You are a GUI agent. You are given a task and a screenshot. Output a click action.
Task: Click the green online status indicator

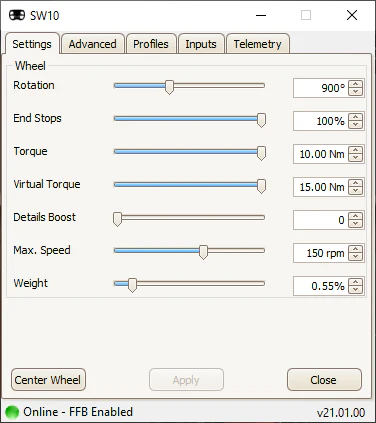pyautogui.click(x=12, y=412)
